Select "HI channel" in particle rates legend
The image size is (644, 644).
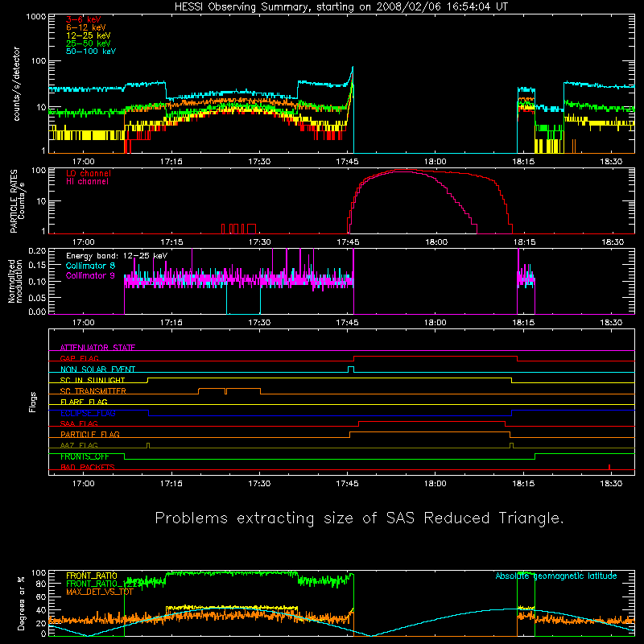(x=87, y=182)
